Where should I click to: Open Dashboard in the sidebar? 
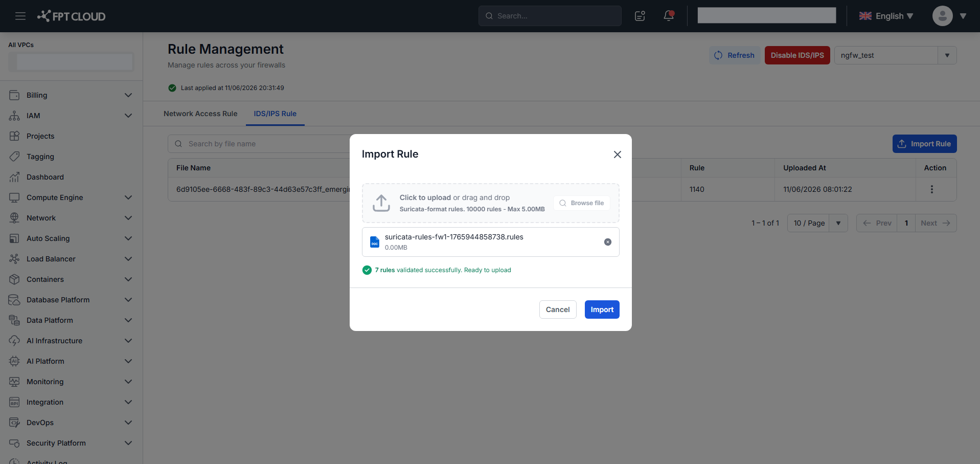point(45,177)
